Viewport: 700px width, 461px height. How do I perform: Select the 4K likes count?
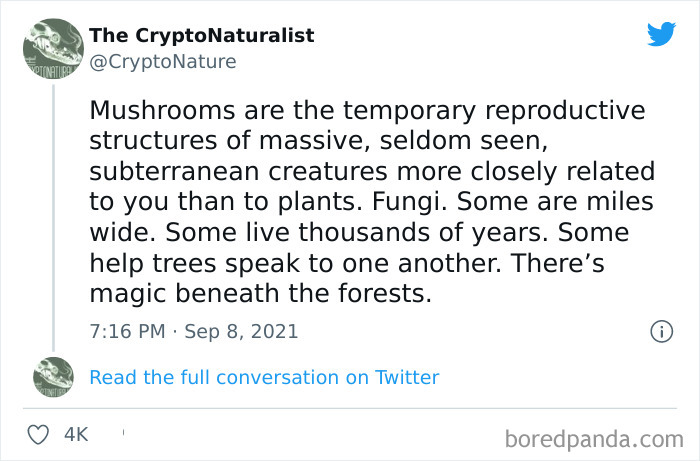76,434
